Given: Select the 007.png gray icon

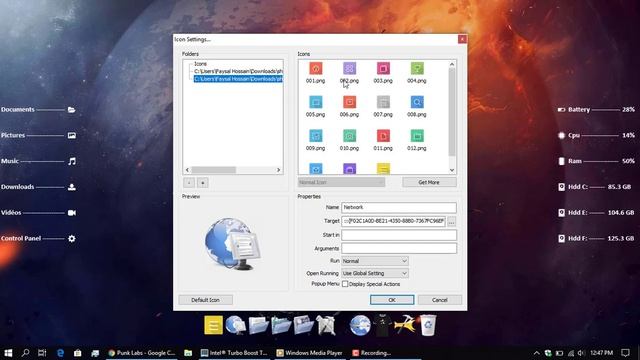Looking at the screenshot, I should 383,102.
